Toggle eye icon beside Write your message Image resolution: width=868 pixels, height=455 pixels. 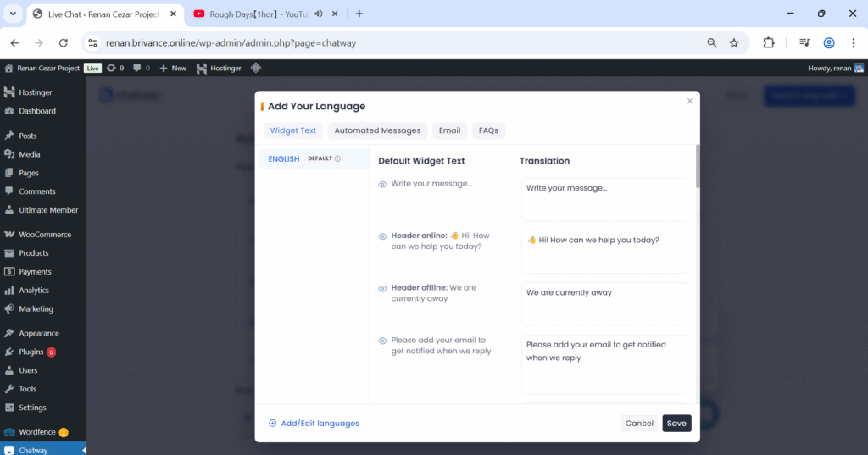(x=382, y=184)
